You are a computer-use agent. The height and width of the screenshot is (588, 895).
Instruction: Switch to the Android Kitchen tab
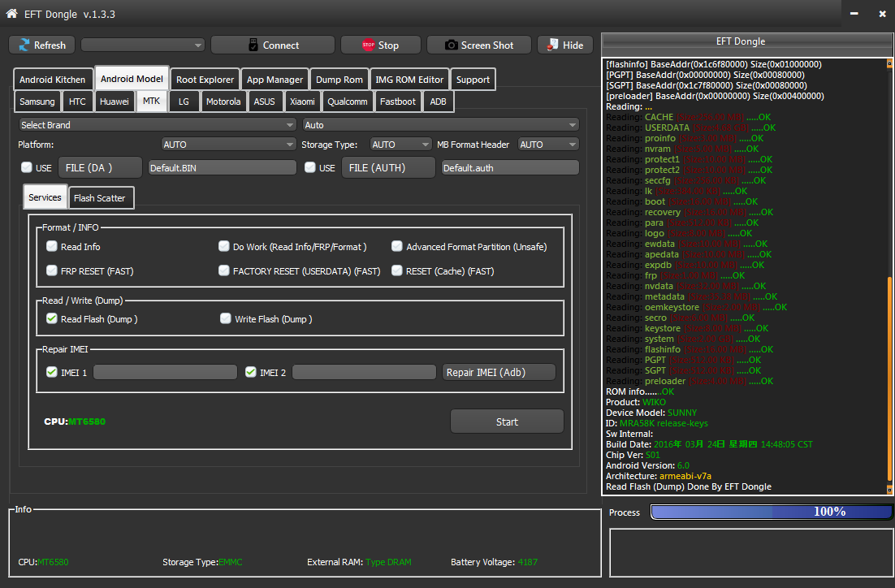[53, 80]
